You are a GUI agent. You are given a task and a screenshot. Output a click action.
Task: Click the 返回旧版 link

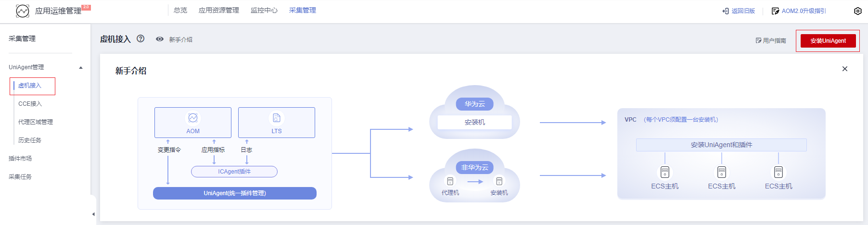tap(739, 11)
